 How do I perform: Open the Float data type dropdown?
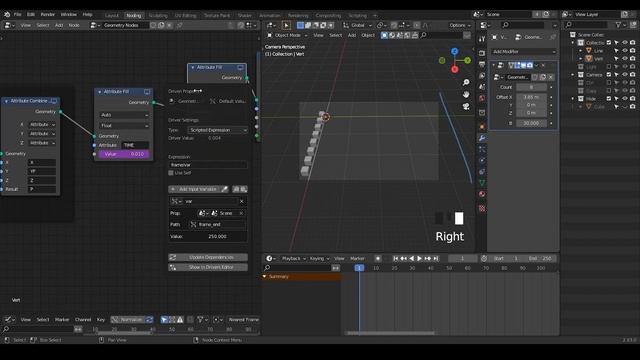click(124, 126)
